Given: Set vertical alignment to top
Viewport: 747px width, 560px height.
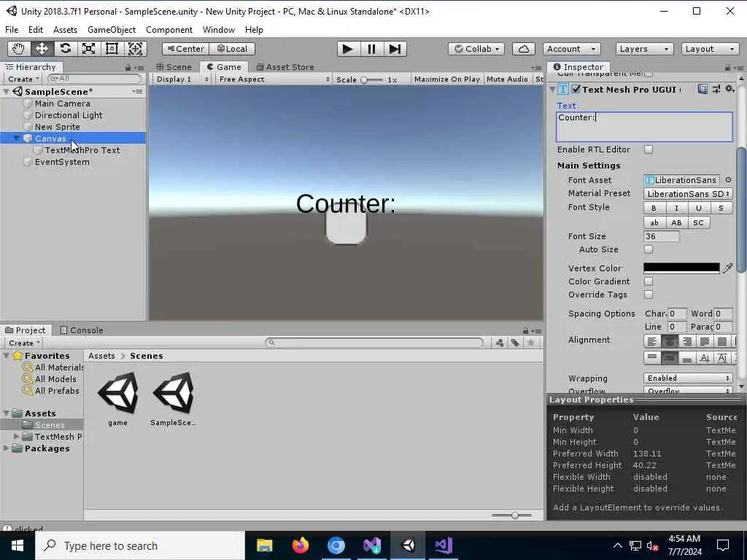Looking at the screenshot, I should 652,357.
